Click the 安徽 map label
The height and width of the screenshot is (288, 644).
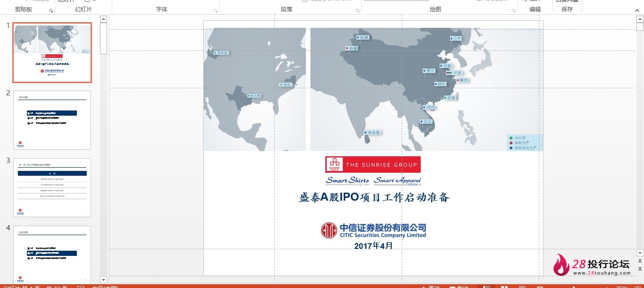point(446,66)
